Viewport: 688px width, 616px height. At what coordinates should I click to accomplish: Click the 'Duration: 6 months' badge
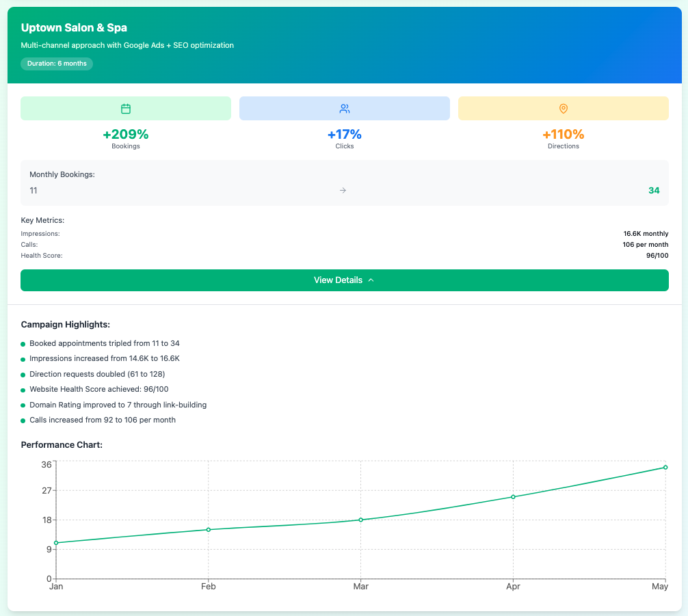click(x=57, y=64)
